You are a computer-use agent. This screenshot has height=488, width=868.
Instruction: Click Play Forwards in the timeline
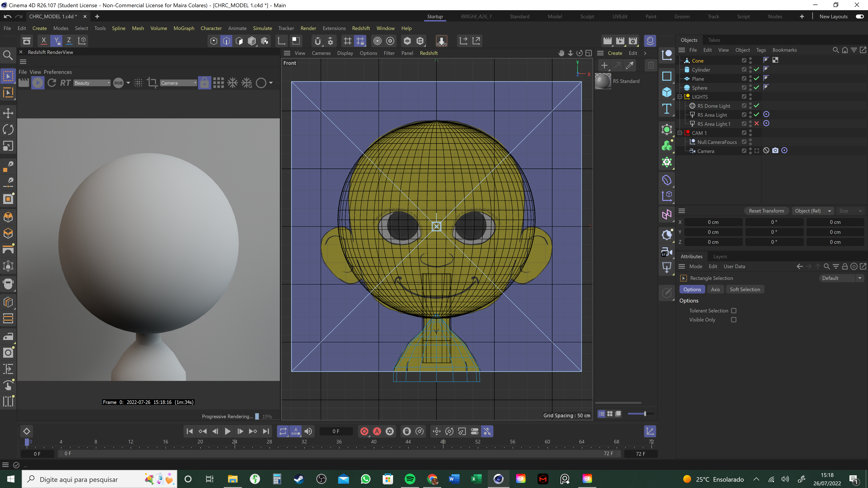point(227,432)
